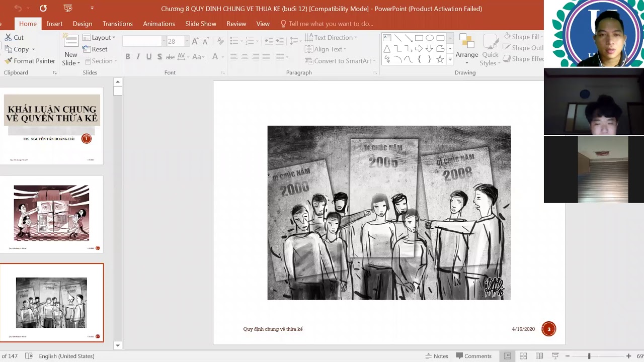Toggle Normal view in status bar
644x362 pixels.
click(507, 356)
